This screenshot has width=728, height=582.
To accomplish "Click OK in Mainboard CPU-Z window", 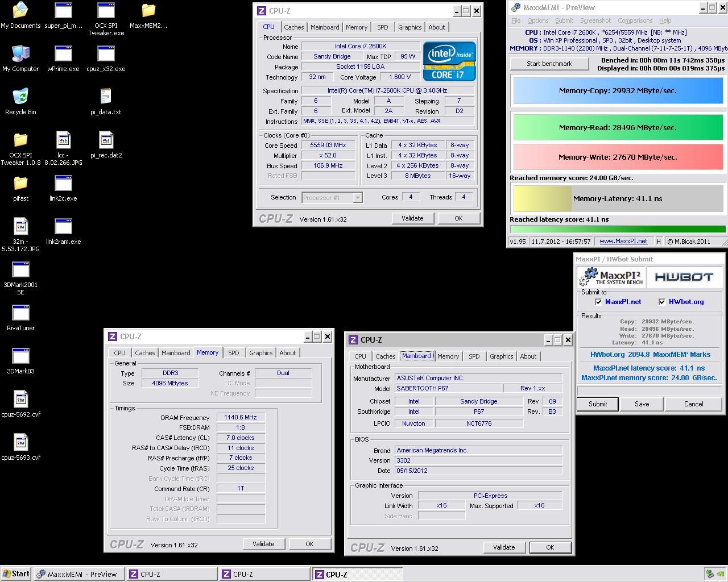I will pos(550,547).
